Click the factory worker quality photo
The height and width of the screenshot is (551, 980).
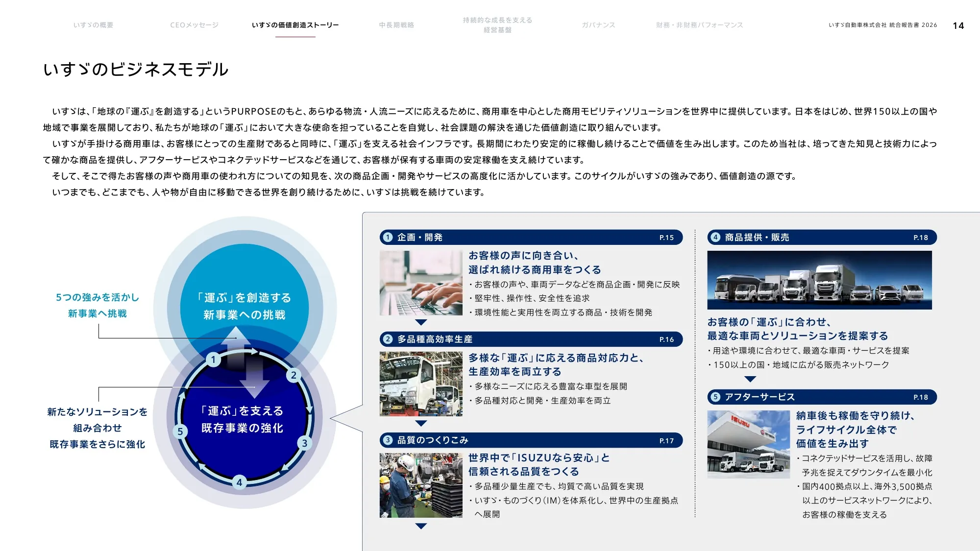pos(421,485)
